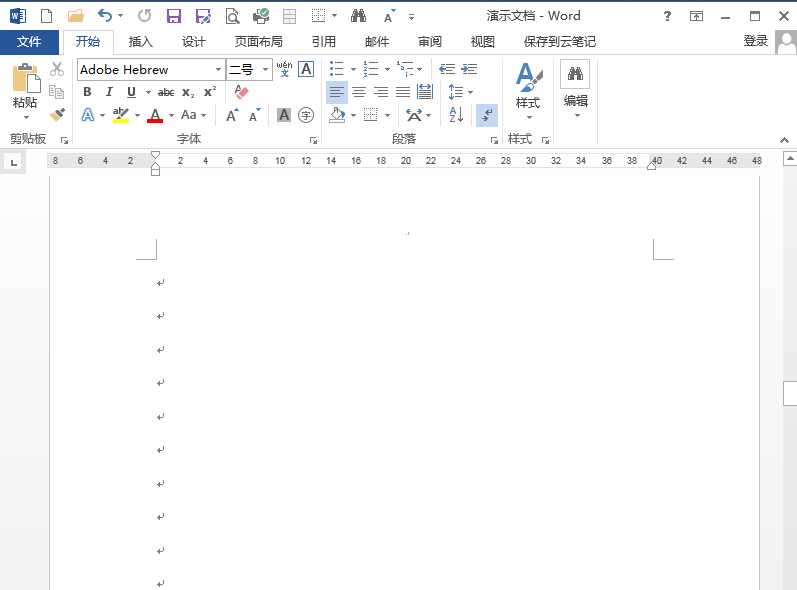This screenshot has width=797, height=590.
Task: Center align the paragraph
Action: 359,92
